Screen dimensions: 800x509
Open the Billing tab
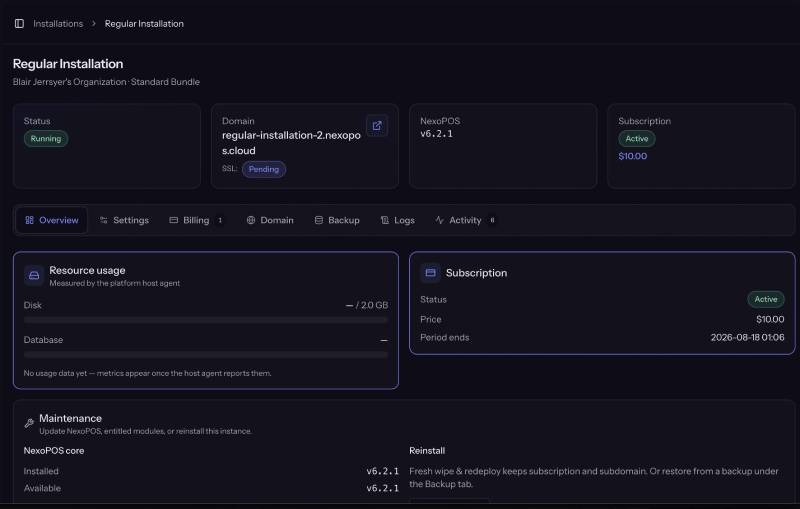point(196,220)
